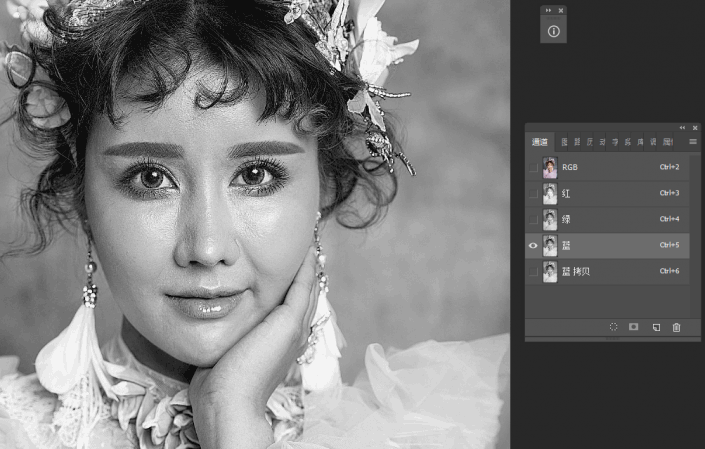
Task: Show the RGB composite channel visibility
Action: coord(533,167)
